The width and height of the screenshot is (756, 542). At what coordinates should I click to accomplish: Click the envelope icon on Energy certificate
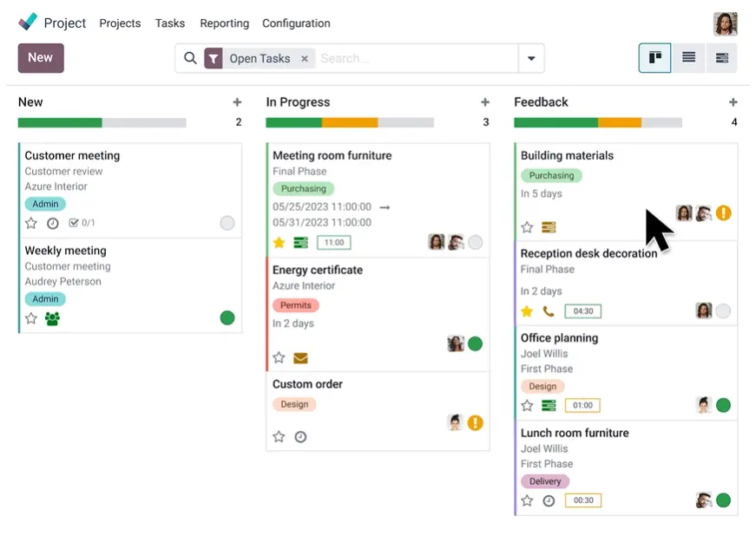coord(300,358)
